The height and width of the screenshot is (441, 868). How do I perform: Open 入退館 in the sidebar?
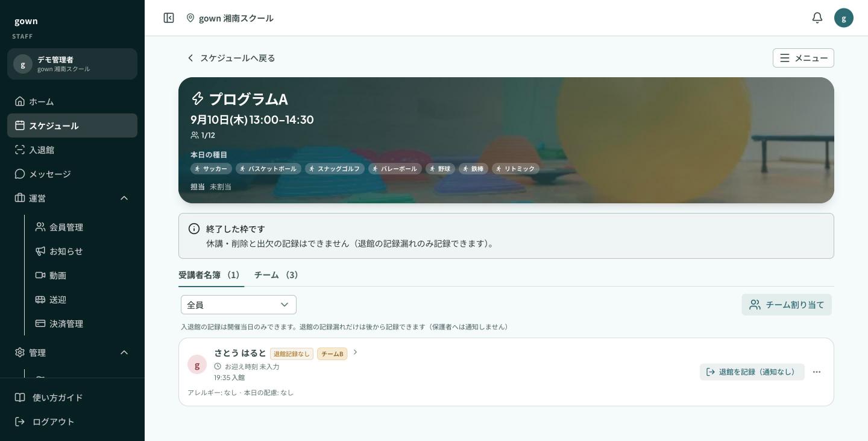[72, 150]
